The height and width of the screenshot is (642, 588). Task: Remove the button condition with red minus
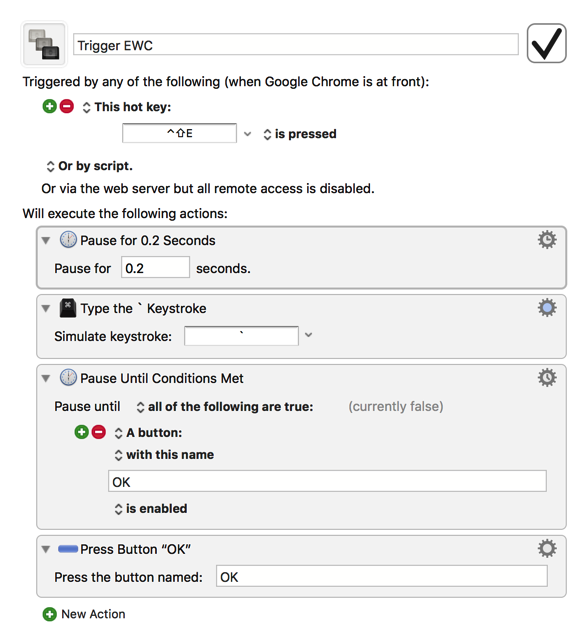(99, 432)
